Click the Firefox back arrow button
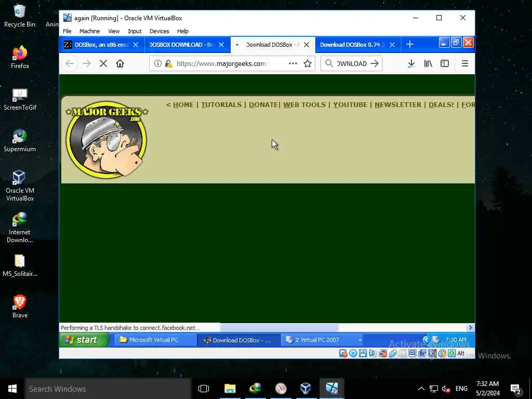 (x=70, y=63)
